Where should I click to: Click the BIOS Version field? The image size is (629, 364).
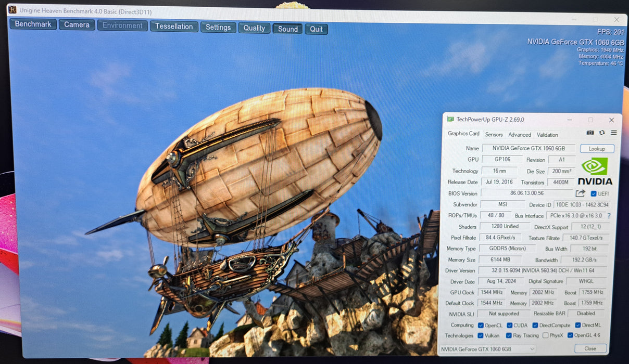click(x=526, y=193)
